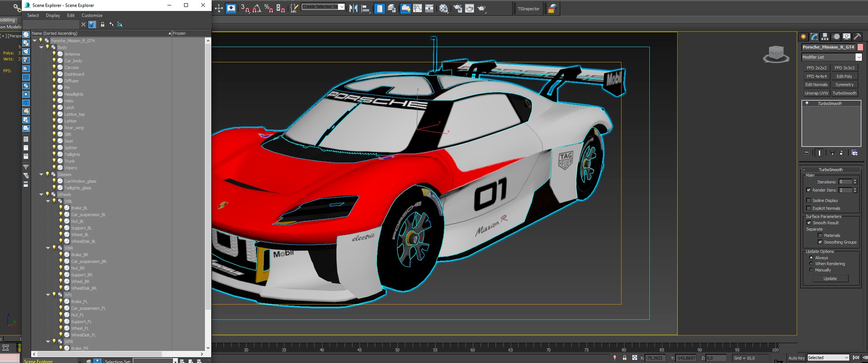Viewport: 868px width, 363px height.
Task: Toggle the Smoothing Groups checkbox
Action: click(x=820, y=242)
